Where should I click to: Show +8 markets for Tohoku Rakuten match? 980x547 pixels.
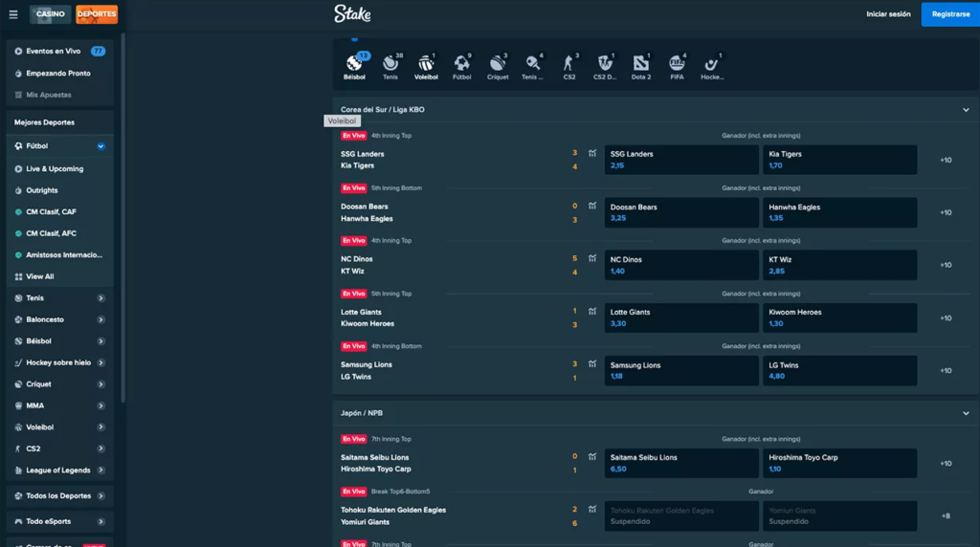click(946, 515)
